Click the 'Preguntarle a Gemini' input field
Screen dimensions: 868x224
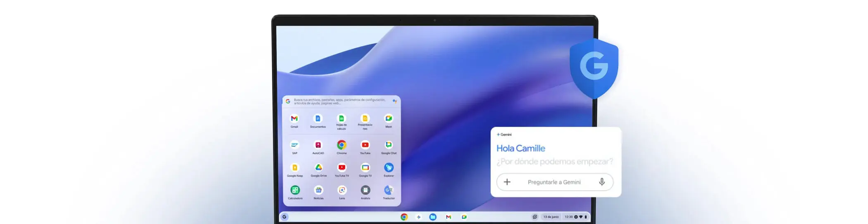555,182
